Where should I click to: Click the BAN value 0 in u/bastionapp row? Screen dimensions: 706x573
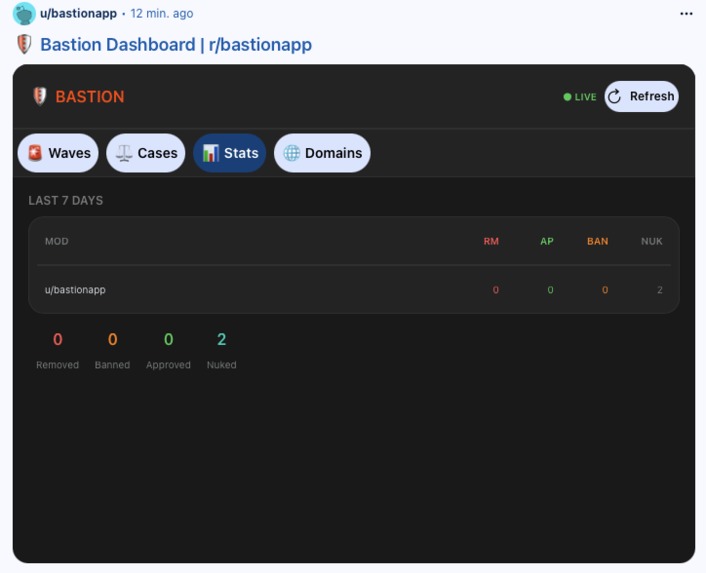[x=605, y=290]
